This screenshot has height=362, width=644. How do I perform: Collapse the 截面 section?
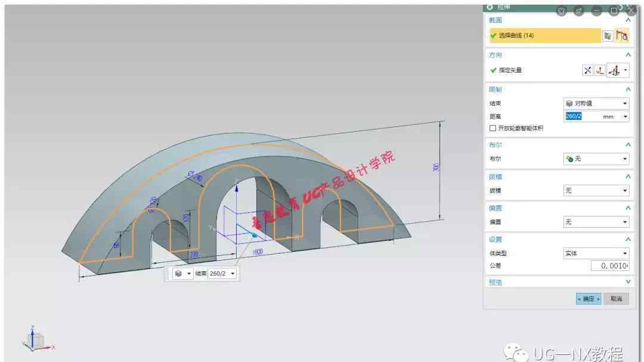coord(627,20)
